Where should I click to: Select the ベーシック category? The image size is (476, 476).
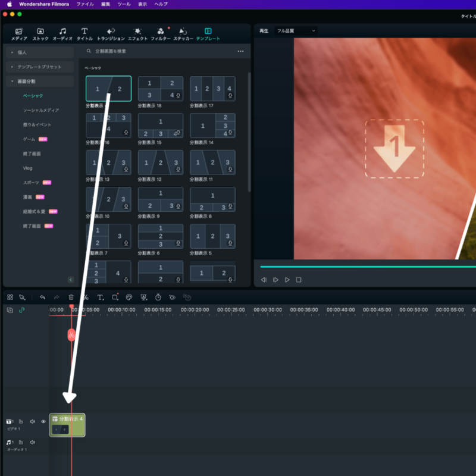33,96
